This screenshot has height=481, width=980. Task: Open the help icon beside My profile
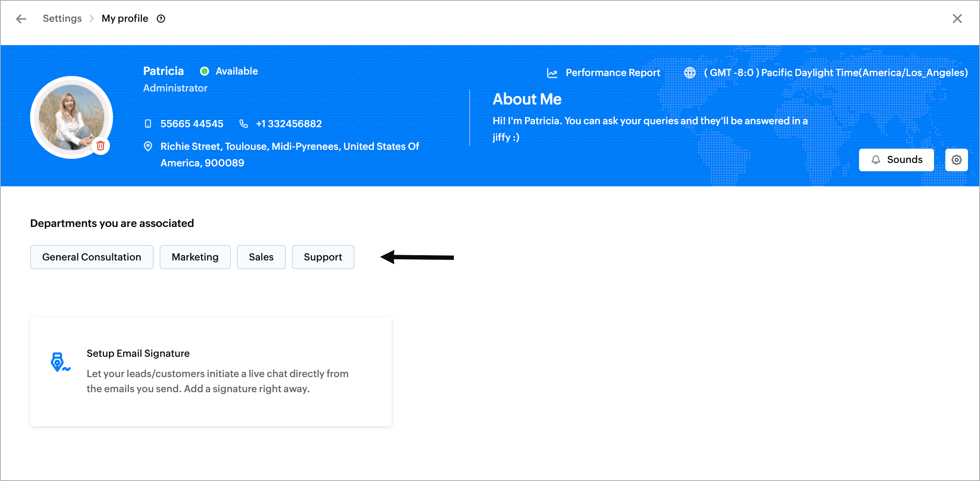point(161,19)
